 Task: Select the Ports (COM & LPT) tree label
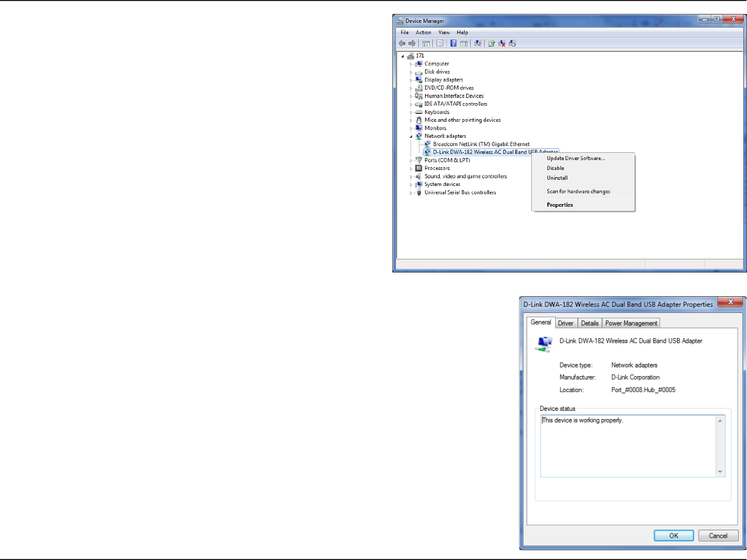click(447, 161)
